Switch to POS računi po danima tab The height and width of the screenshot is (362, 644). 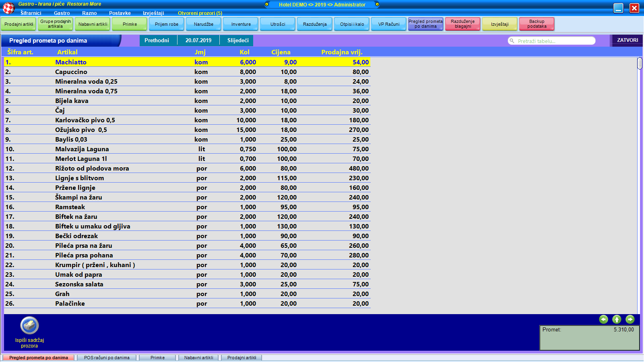pyautogui.click(x=107, y=358)
